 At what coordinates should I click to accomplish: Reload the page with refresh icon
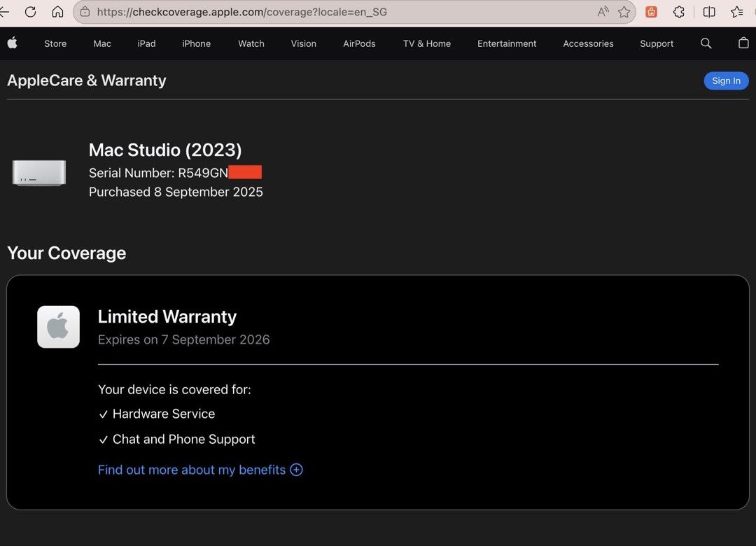30,12
